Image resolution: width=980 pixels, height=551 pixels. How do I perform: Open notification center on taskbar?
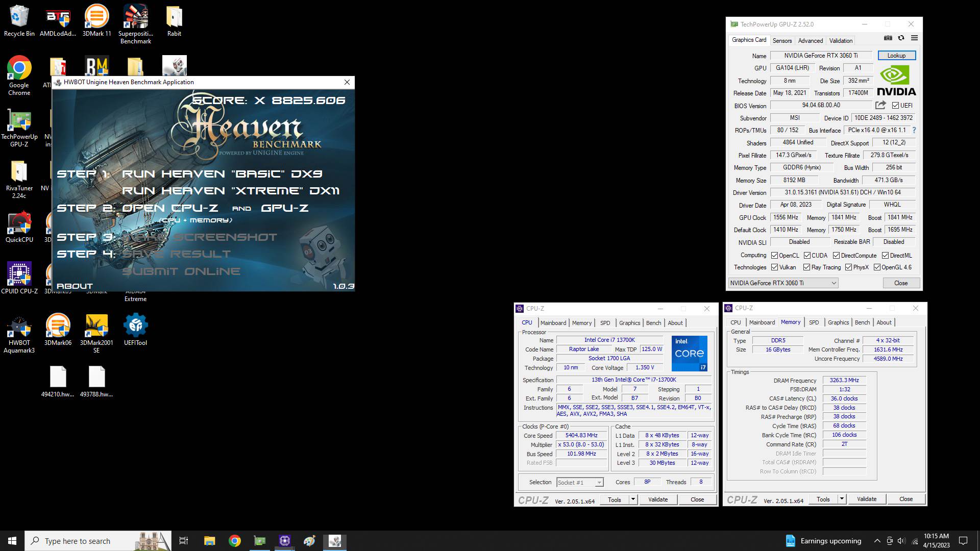tap(963, 541)
